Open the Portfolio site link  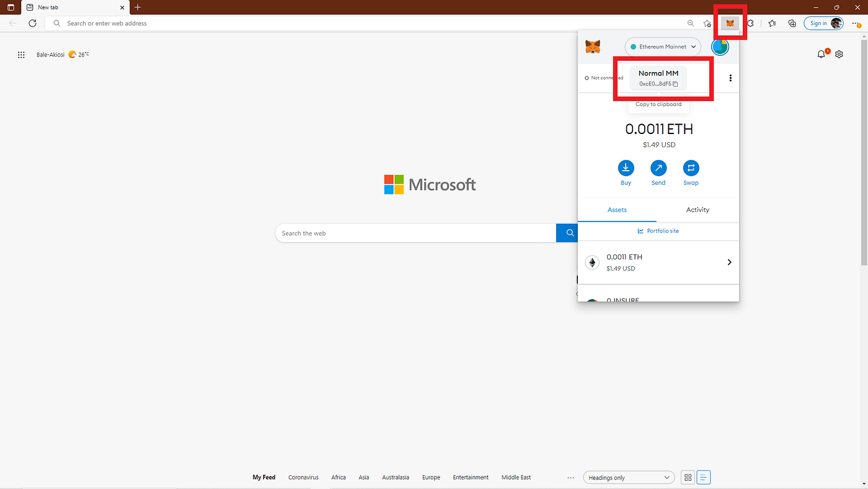tap(658, 231)
